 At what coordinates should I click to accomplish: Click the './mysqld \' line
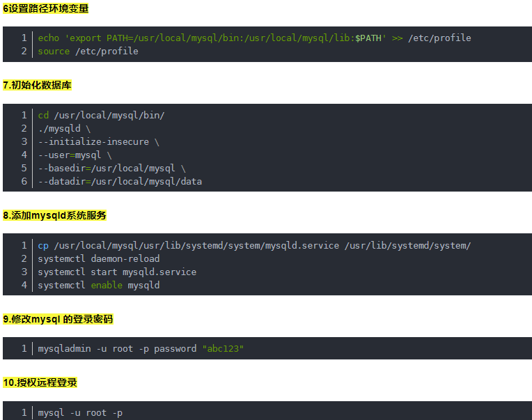click(x=64, y=129)
